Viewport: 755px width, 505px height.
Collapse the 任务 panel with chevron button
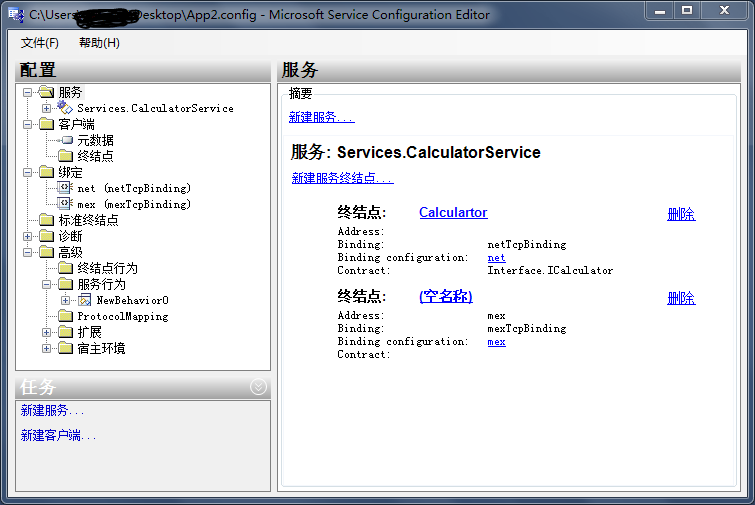258,387
